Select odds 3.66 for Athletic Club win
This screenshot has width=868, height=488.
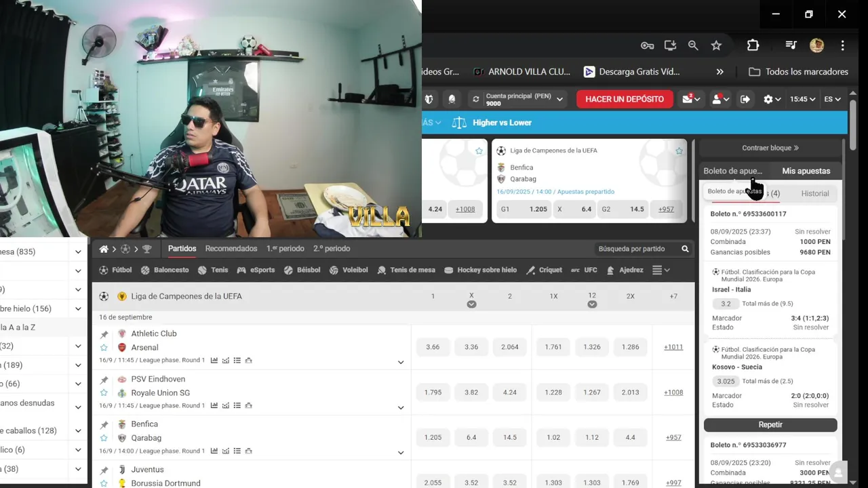point(433,347)
